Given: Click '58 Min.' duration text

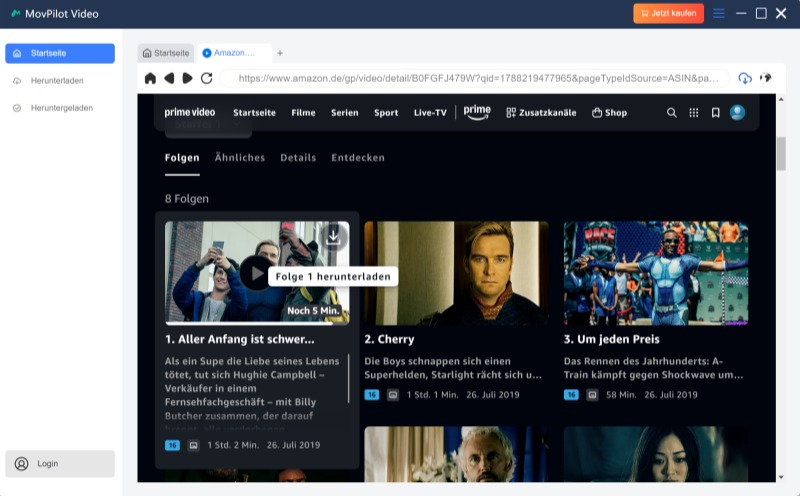Looking at the screenshot, I should pyautogui.click(x=621, y=394).
